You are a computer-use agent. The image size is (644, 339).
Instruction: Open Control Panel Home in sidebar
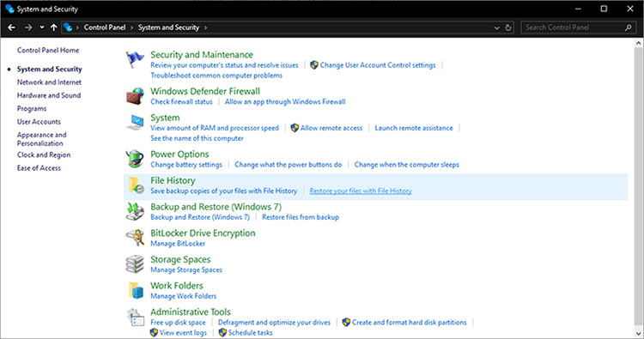(48, 50)
